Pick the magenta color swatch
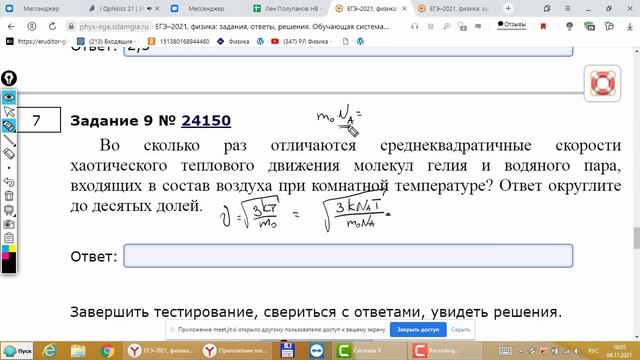This screenshot has width=640, height=360. [x=5, y=256]
